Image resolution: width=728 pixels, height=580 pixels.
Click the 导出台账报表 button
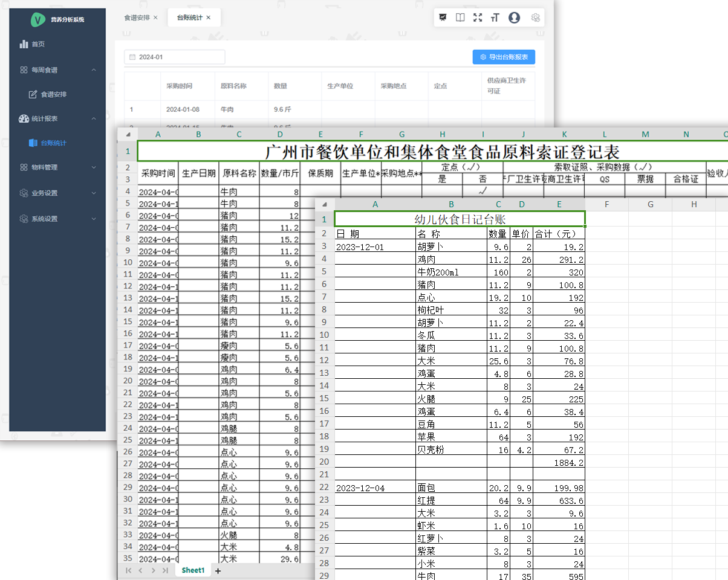(x=504, y=57)
